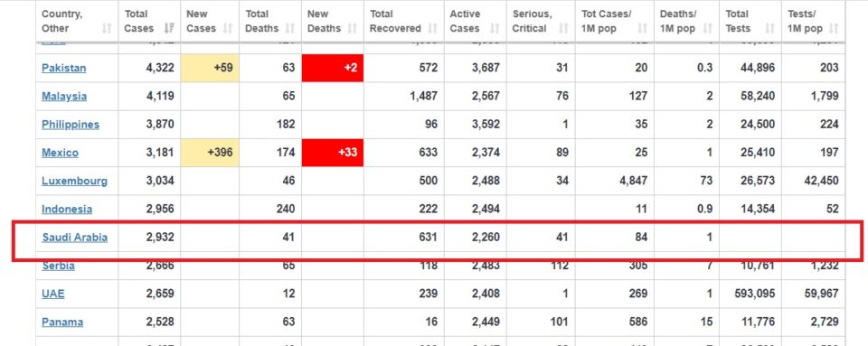Sort by Deaths/1M pop icon

[709, 29]
